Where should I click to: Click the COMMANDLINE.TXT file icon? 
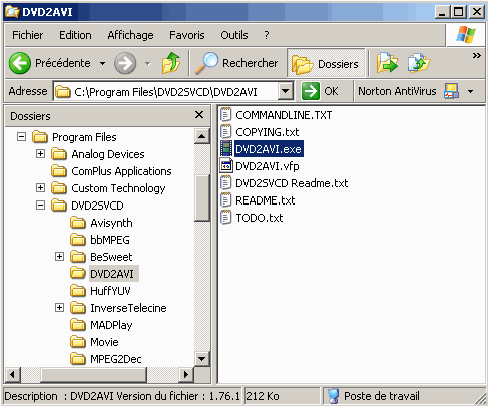pyautogui.click(x=226, y=114)
